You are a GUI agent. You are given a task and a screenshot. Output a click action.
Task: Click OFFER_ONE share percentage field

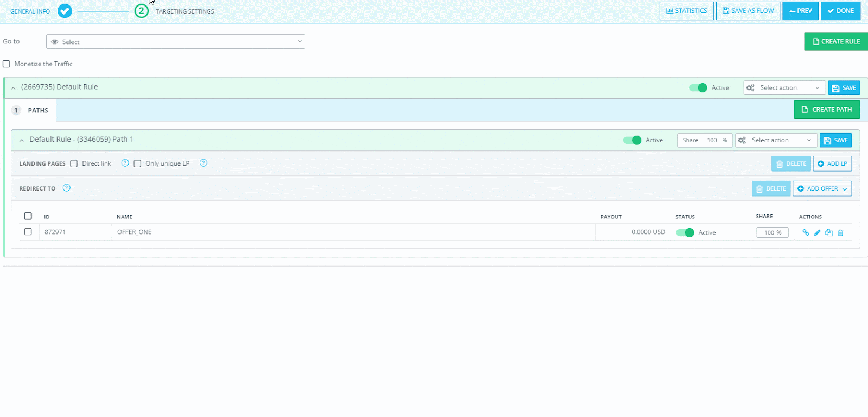point(773,232)
